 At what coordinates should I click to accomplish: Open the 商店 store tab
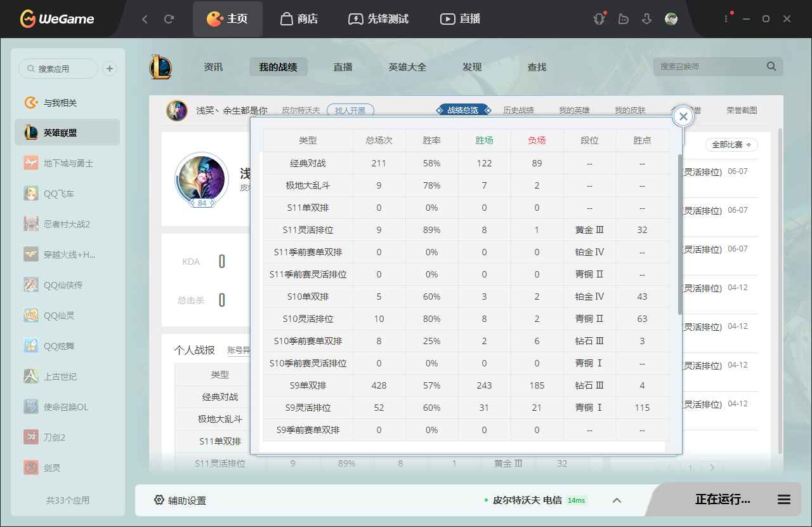tap(299, 19)
